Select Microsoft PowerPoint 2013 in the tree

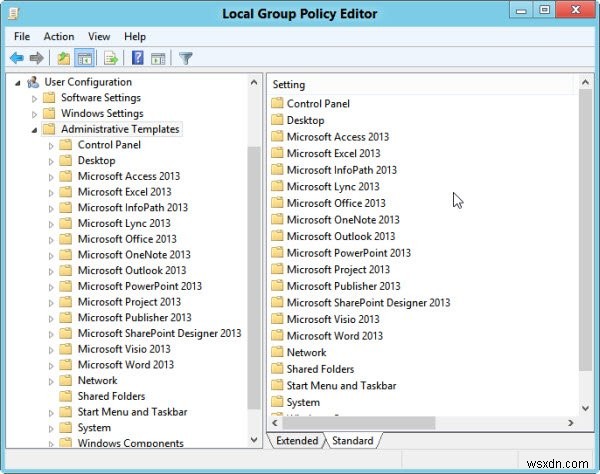click(x=140, y=286)
